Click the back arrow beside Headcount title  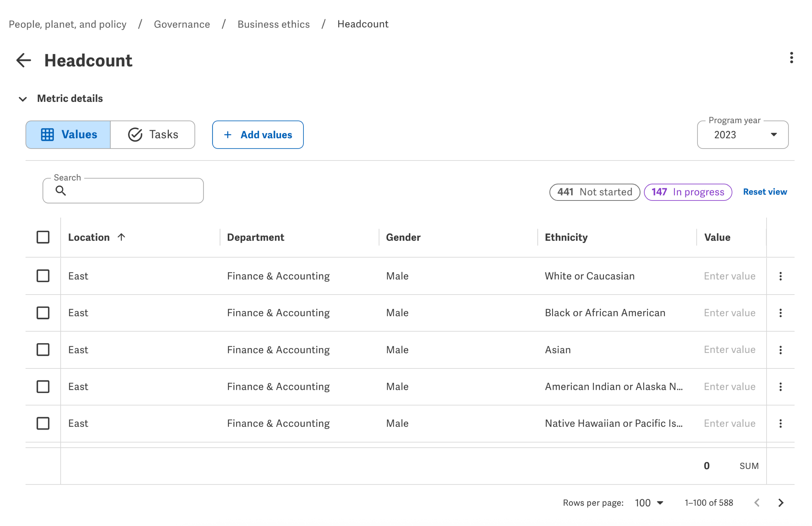click(23, 61)
